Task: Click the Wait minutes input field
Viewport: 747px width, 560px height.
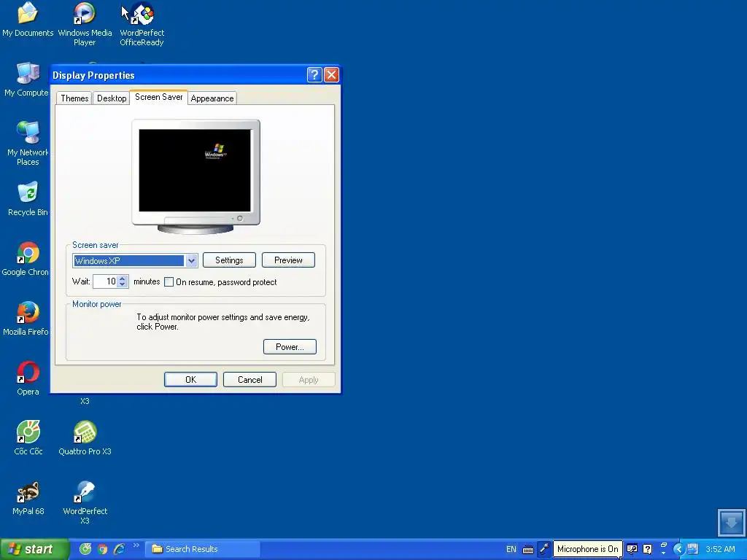Action: click(x=105, y=281)
